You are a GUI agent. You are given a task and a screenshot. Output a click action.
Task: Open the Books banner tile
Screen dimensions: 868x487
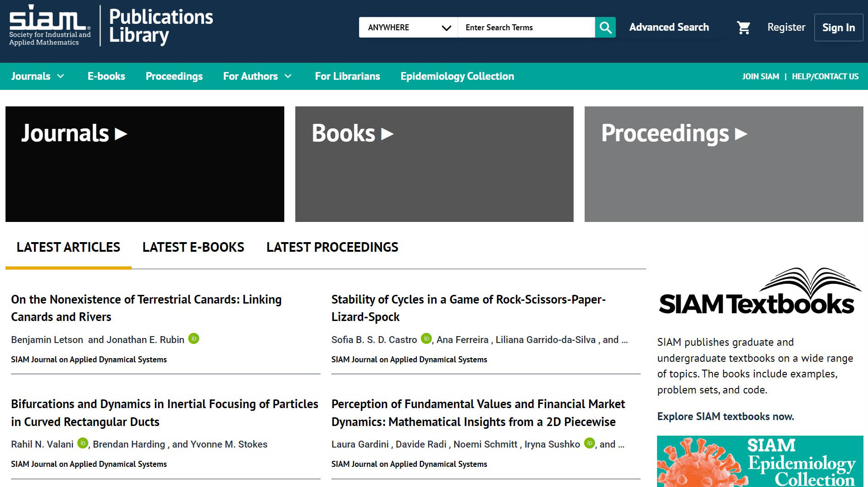[434, 164]
